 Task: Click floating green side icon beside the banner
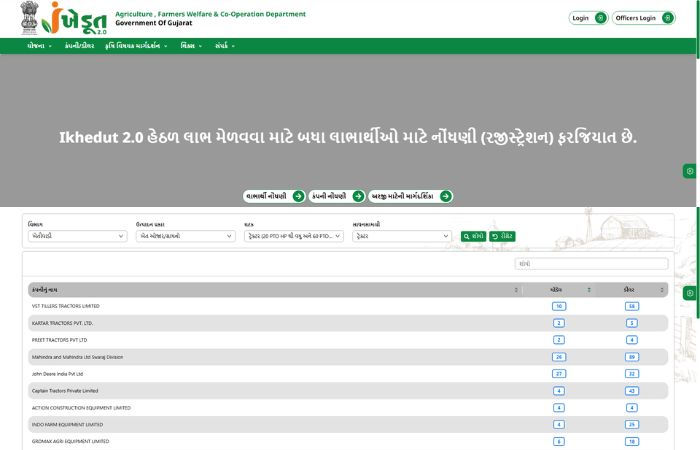pos(690,171)
